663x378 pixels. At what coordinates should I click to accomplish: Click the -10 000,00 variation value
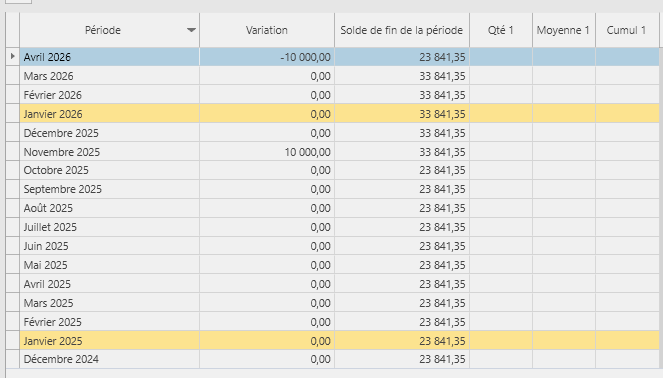[x=305, y=57]
